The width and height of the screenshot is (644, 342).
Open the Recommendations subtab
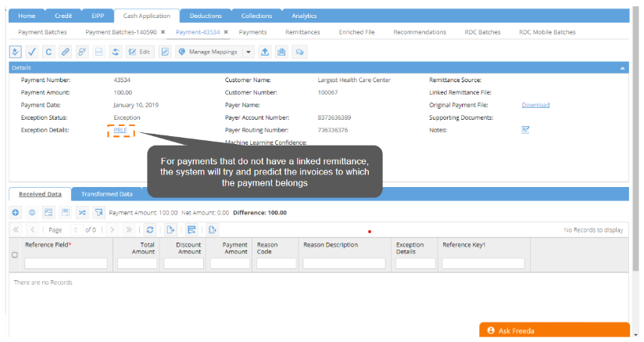click(420, 32)
